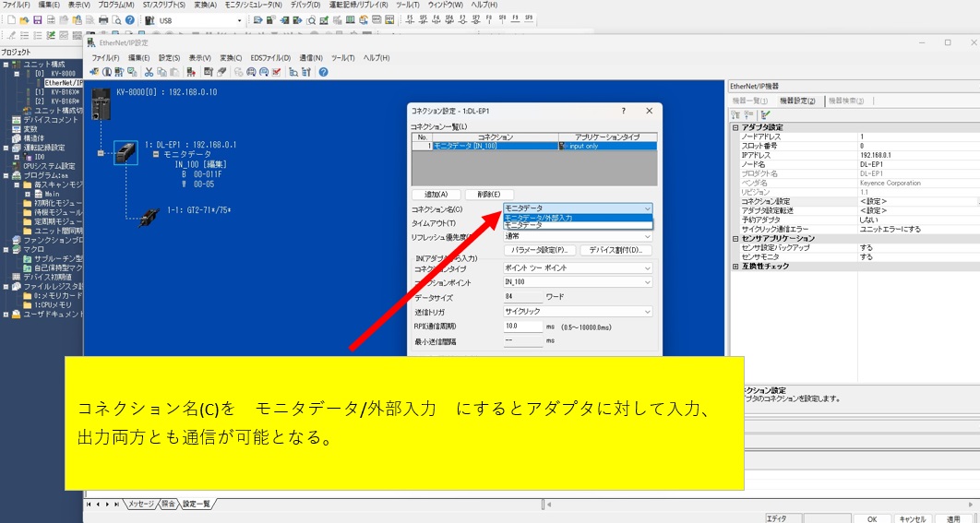Expand the 互換性チェック property section
This screenshot has height=523, width=980.
[x=735, y=267]
